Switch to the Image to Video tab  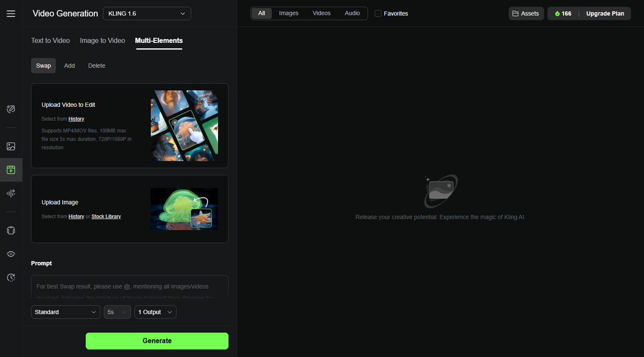pyautogui.click(x=103, y=40)
